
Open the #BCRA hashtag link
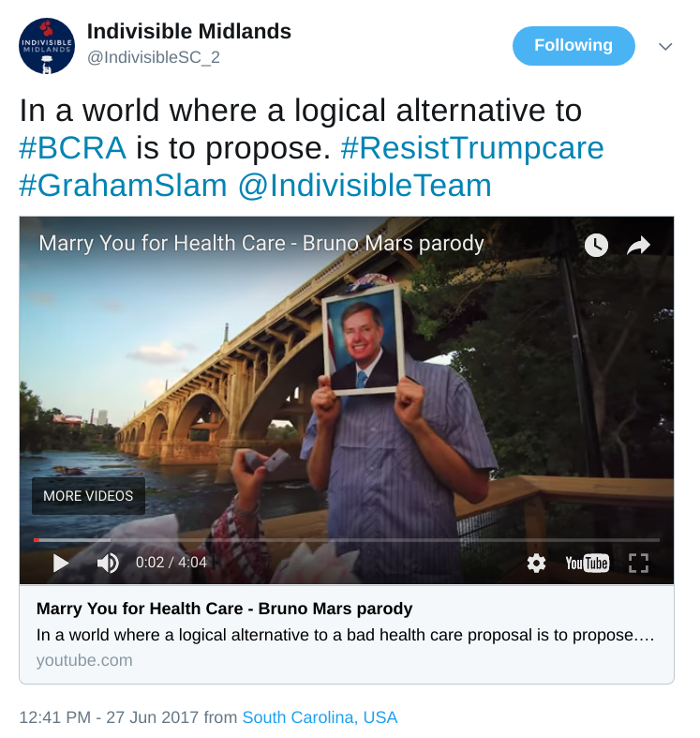(72, 148)
